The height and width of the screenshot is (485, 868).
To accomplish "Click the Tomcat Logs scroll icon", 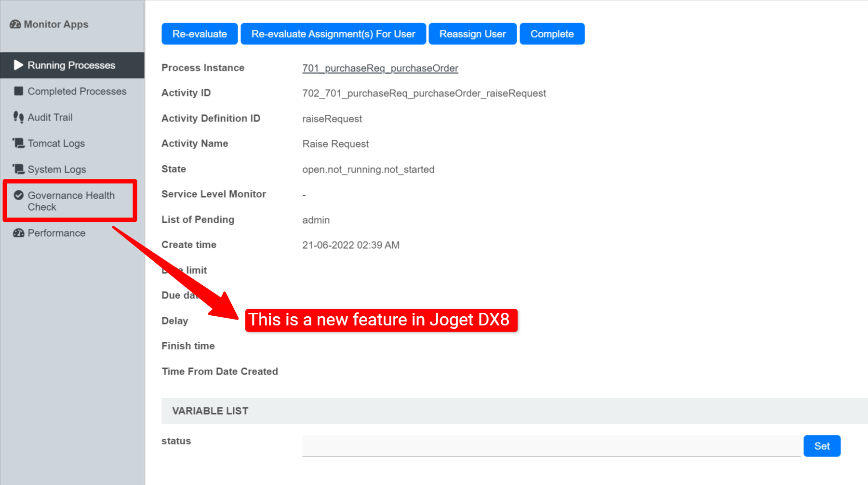I will click(x=18, y=143).
